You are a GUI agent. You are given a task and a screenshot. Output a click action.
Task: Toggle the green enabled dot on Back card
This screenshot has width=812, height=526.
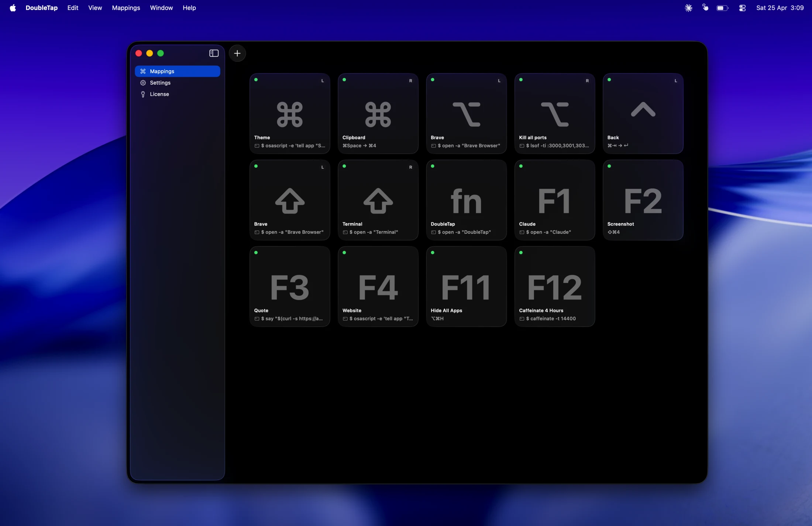(609, 80)
